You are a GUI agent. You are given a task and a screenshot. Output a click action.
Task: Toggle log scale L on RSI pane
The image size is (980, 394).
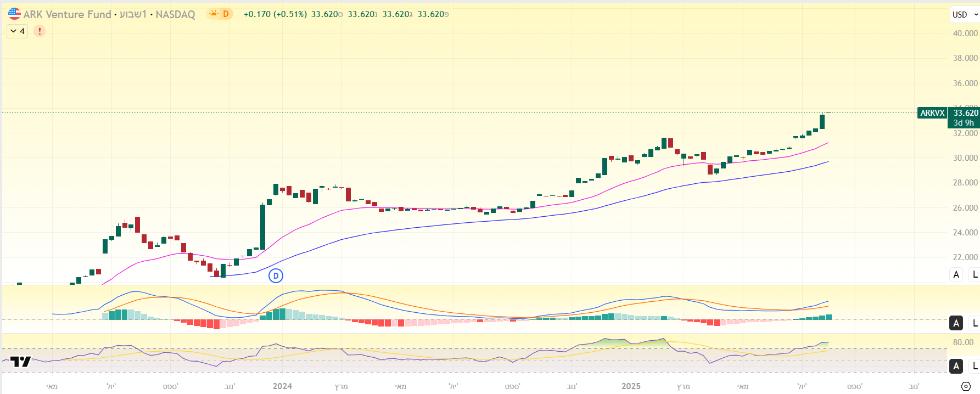[x=975, y=366]
